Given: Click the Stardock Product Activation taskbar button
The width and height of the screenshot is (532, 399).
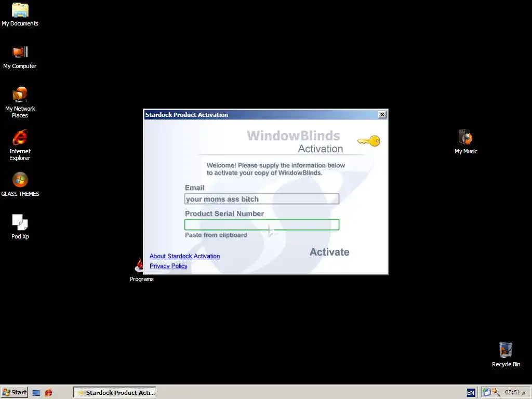Looking at the screenshot, I should (115, 393).
